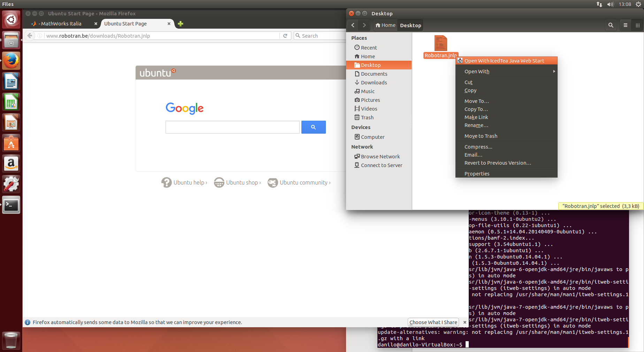The width and height of the screenshot is (644, 352).
Task: Click the blue Google search button
Action: pos(313,127)
